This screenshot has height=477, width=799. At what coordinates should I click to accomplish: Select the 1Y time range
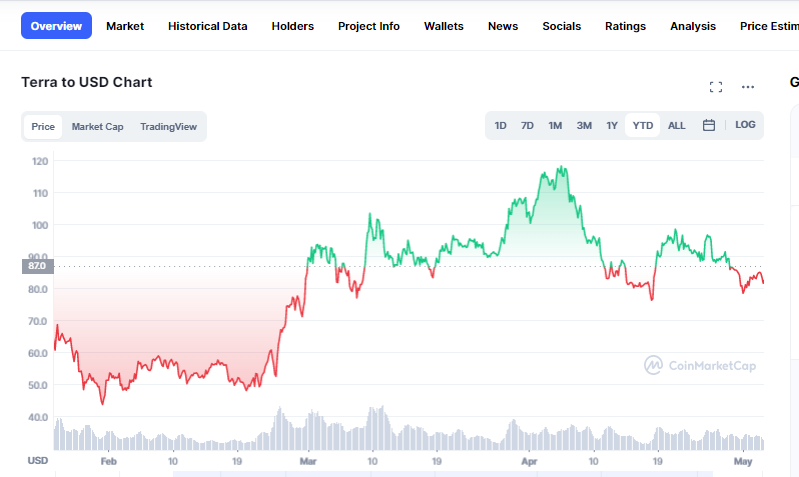coord(611,125)
